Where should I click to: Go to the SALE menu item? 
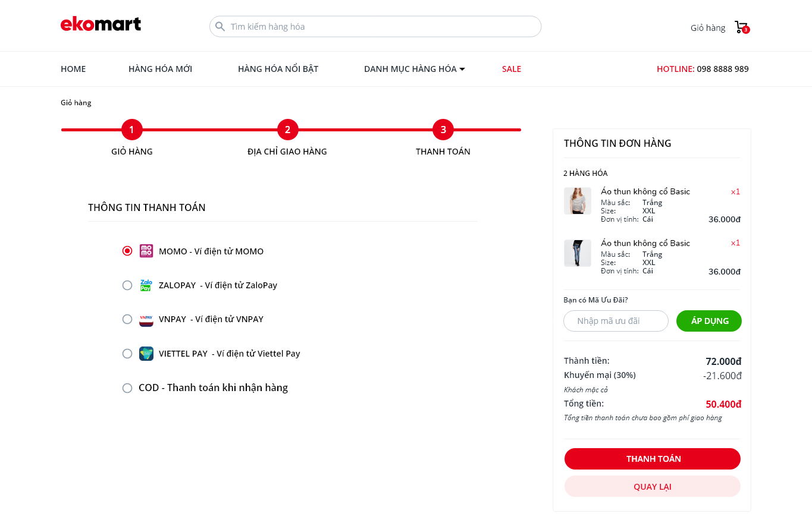512,69
